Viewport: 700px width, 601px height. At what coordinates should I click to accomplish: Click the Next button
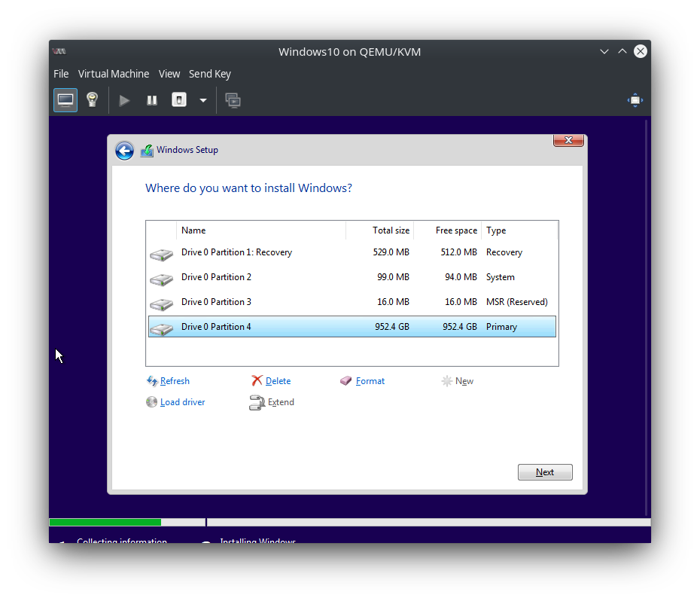[545, 472]
